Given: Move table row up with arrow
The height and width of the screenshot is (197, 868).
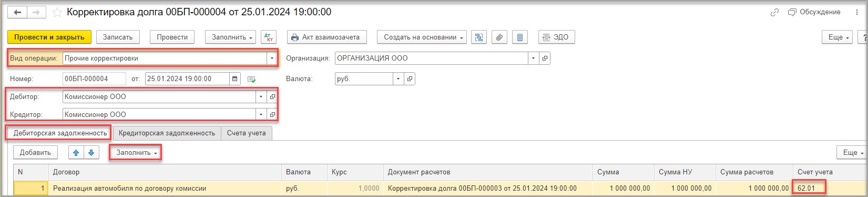Looking at the screenshot, I should pyautogui.click(x=76, y=153).
